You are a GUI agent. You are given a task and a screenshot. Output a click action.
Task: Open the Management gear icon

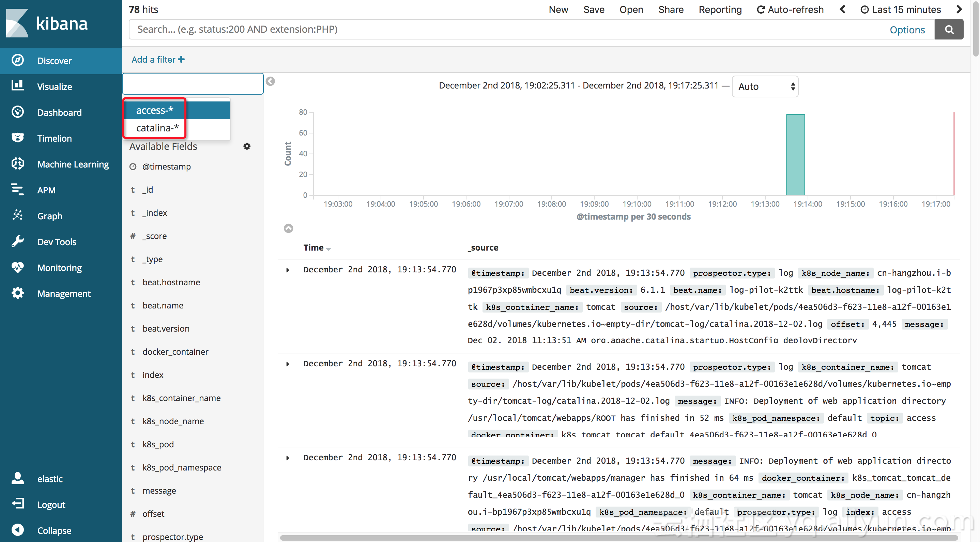(17, 293)
